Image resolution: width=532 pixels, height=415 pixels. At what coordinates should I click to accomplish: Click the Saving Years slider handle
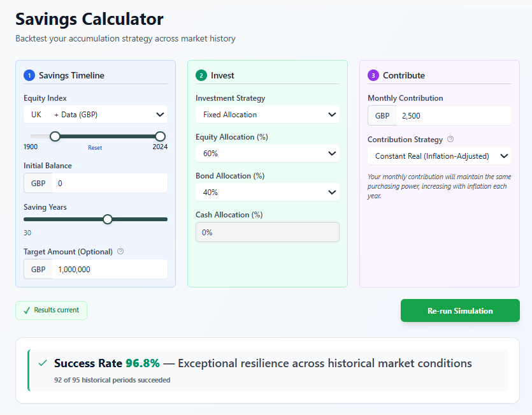pyautogui.click(x=108, y=219)
